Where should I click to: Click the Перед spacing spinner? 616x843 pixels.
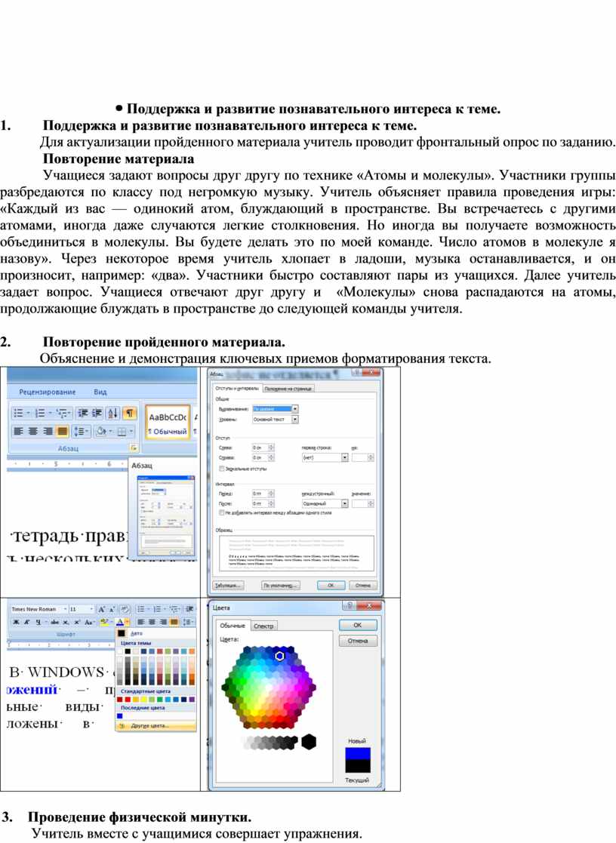point(270,494)
